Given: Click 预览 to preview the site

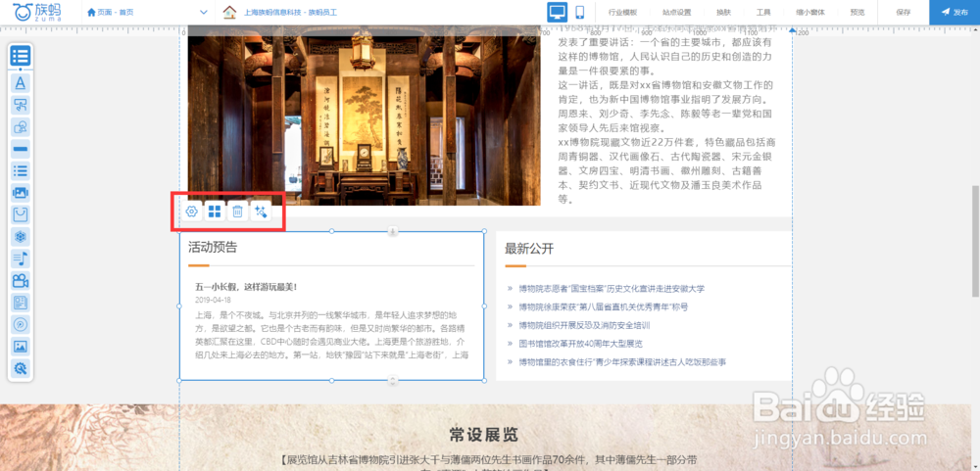Looking at the screenshot, I should [857, 12].
